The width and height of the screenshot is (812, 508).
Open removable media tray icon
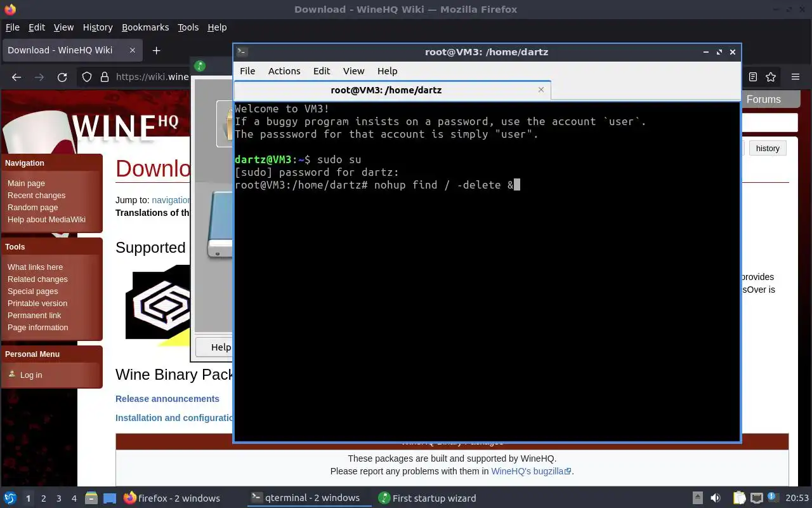tap(697, 498)
